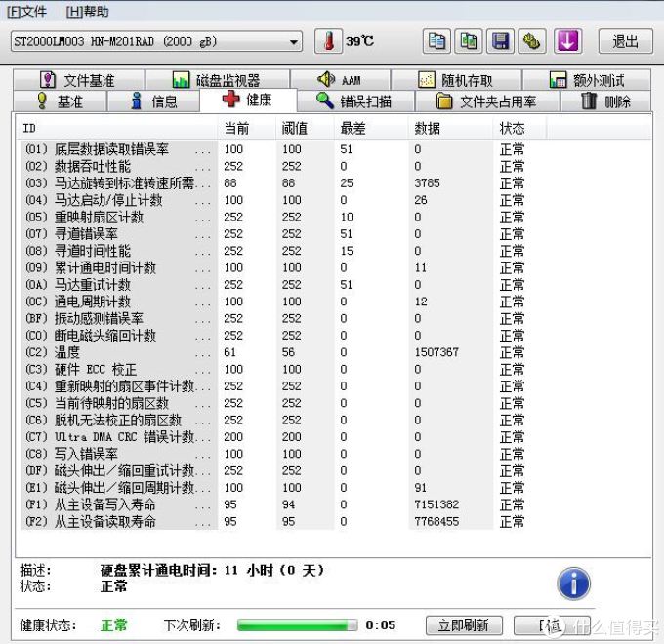
Task: Switch to the AAM tab
Action: (x=340, y=80)
